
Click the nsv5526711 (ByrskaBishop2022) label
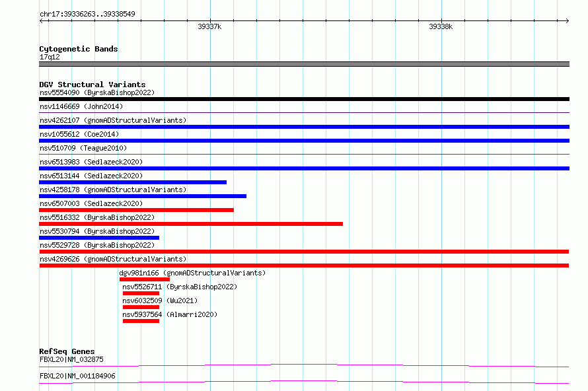(x=180, y=287)
